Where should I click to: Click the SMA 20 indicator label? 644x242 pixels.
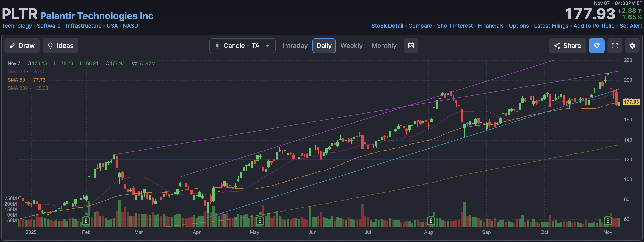tap(16, 72)
